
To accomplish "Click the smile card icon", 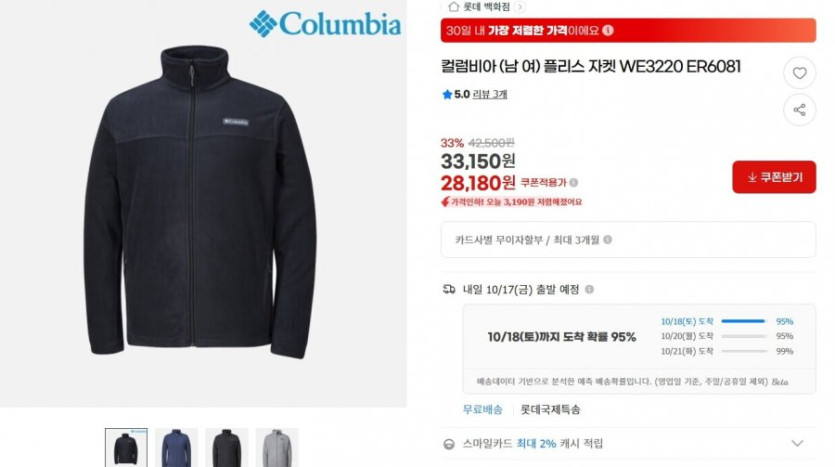I will [x=449, y=444].
